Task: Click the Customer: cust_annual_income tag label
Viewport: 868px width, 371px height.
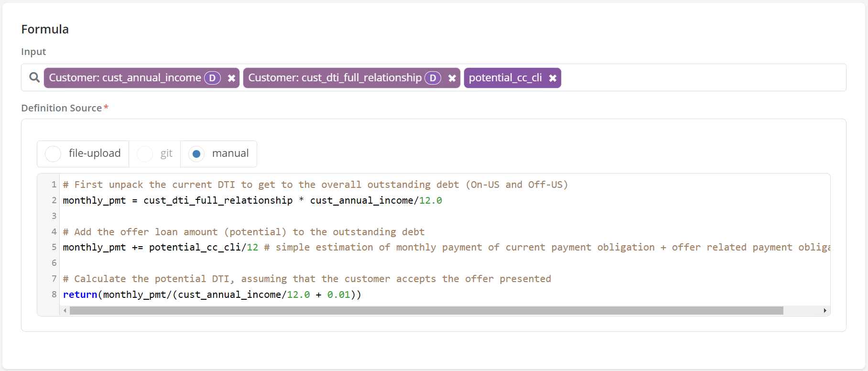Action: point(125,78)
